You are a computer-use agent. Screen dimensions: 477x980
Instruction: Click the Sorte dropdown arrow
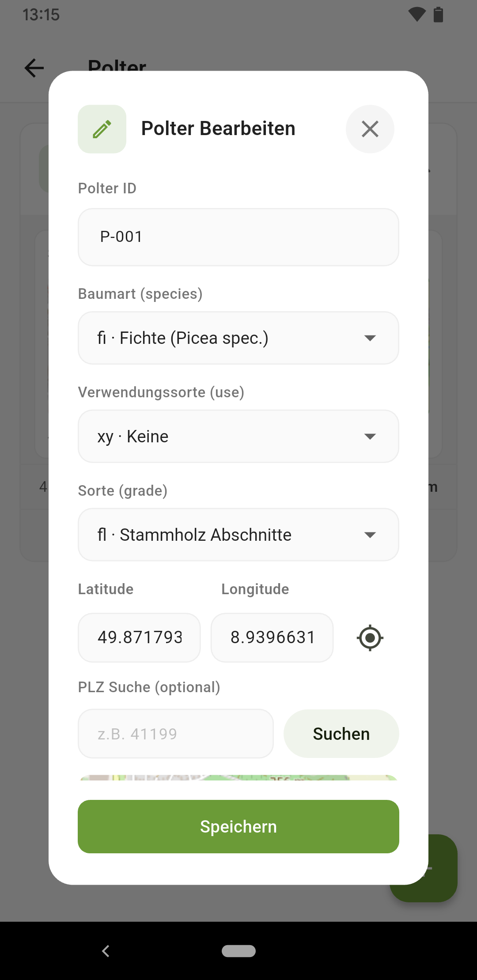[370, 535]
